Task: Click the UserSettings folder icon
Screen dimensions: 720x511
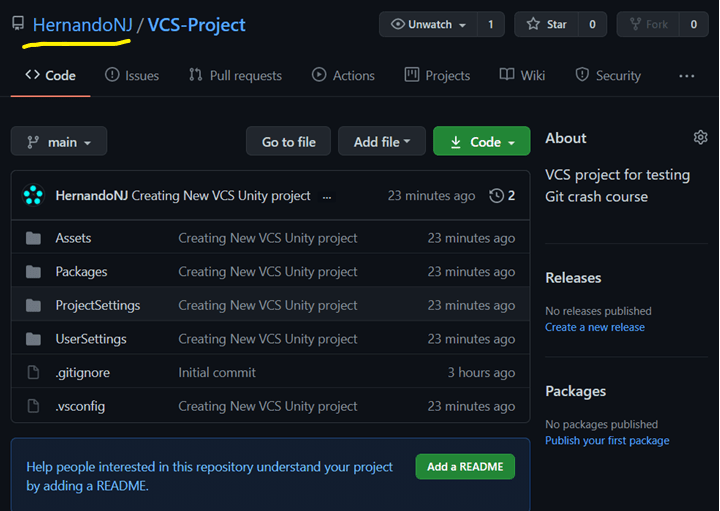Action: [33, 339]
